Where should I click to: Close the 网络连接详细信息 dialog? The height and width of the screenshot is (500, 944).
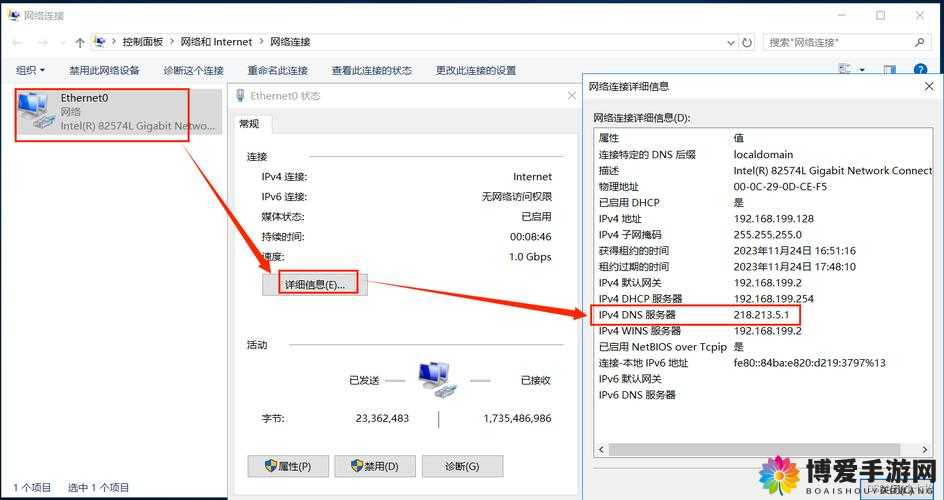929,87
